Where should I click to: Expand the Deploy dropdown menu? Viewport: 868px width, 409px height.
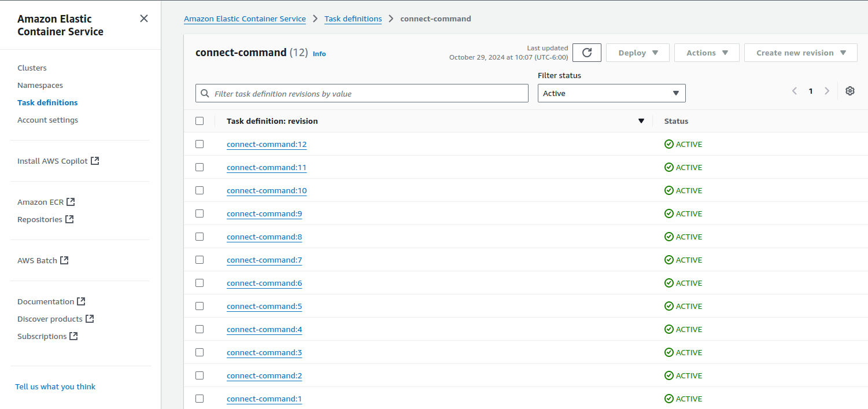637,53
